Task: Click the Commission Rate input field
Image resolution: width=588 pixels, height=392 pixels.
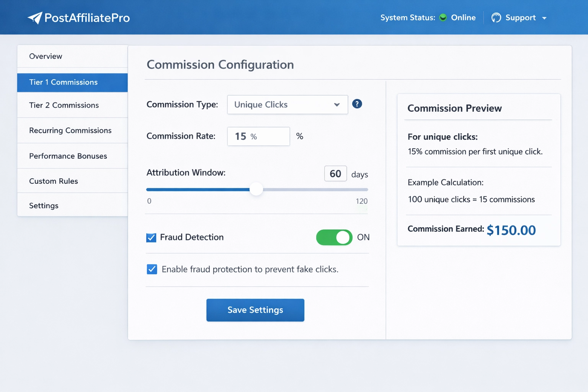Action: (x=258, y=136)
